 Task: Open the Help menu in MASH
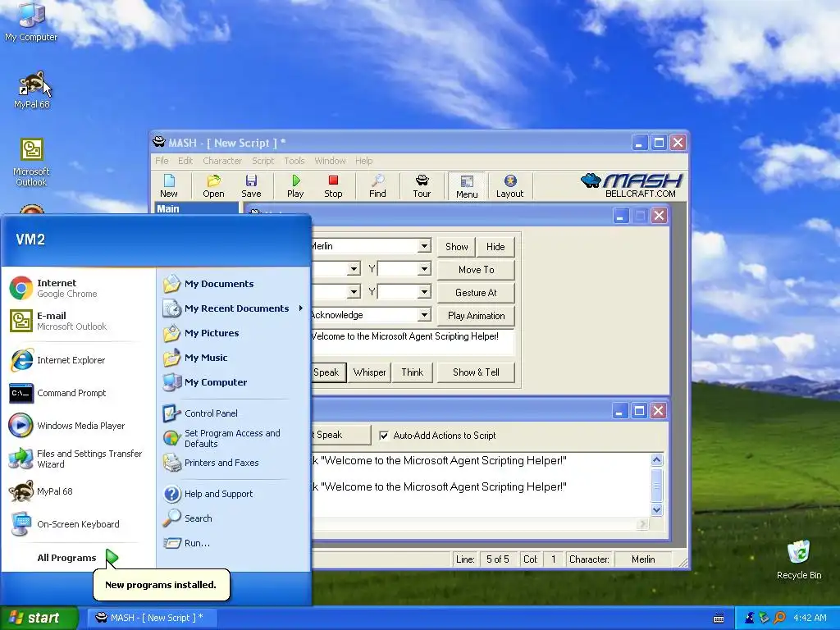pos(363,161)
